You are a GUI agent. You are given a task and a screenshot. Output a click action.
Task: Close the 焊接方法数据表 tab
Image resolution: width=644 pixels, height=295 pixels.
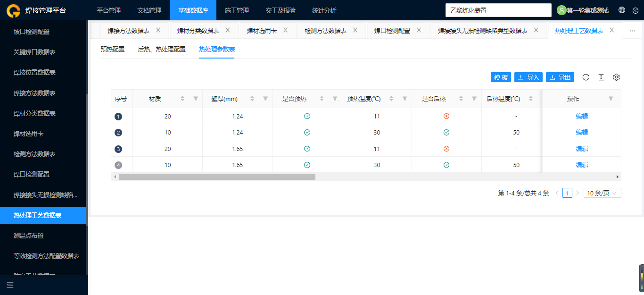coord(158,30)
